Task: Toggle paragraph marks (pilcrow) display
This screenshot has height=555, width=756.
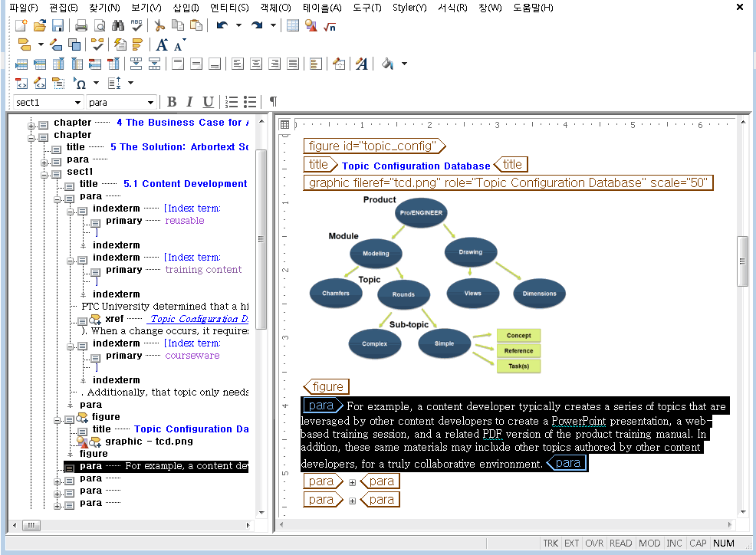Action: pos(274,102)
